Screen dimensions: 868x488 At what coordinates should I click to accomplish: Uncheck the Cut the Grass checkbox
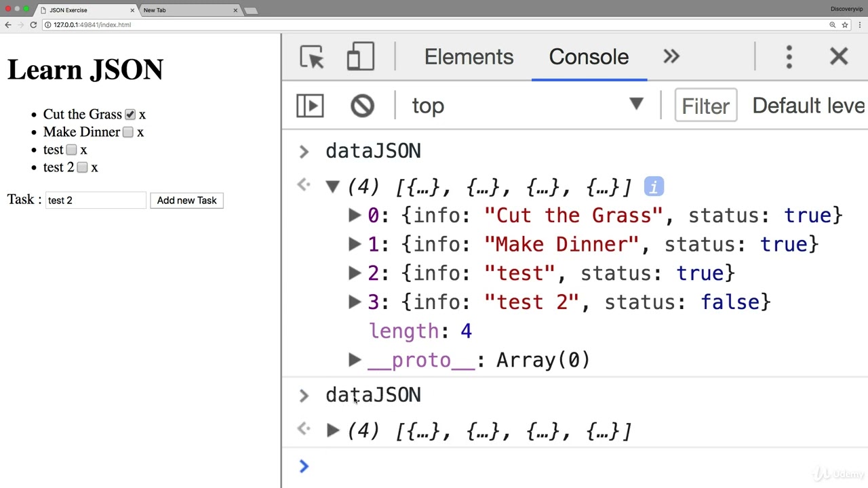tap(130, 115)
